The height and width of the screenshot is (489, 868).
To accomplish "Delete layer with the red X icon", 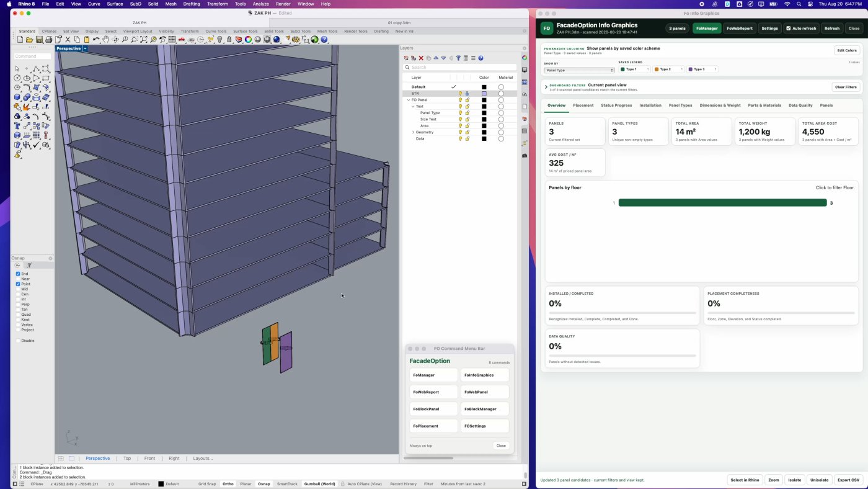I will pos(421,58).
